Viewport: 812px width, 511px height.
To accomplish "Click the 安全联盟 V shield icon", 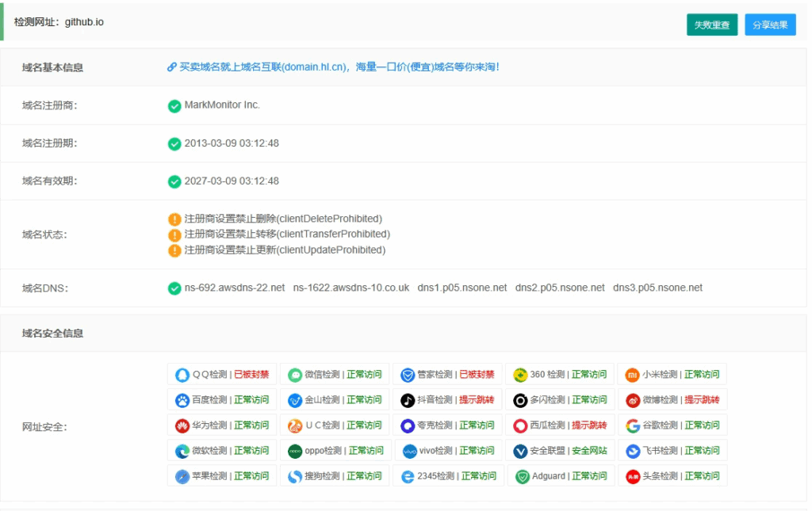I will pos(520,451).
